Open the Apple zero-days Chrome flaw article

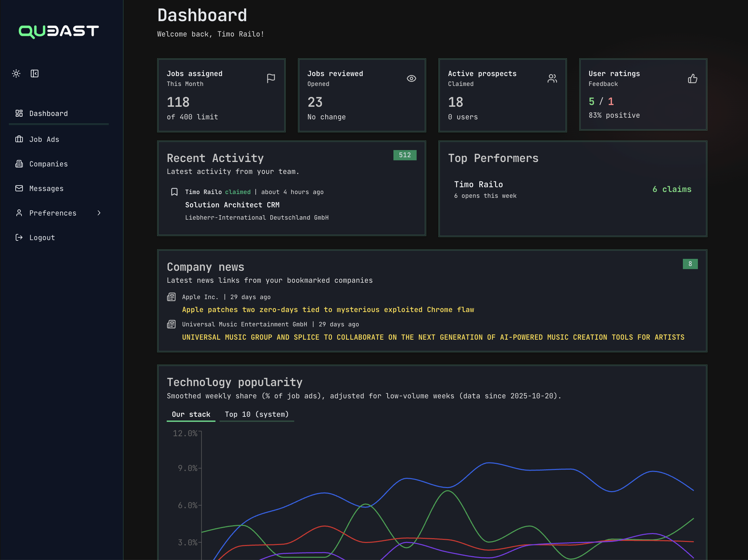pos(328,310)
